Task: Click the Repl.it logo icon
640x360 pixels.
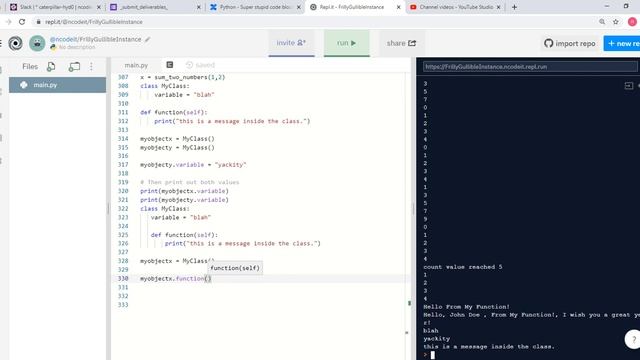Action: tap(16, 43)
